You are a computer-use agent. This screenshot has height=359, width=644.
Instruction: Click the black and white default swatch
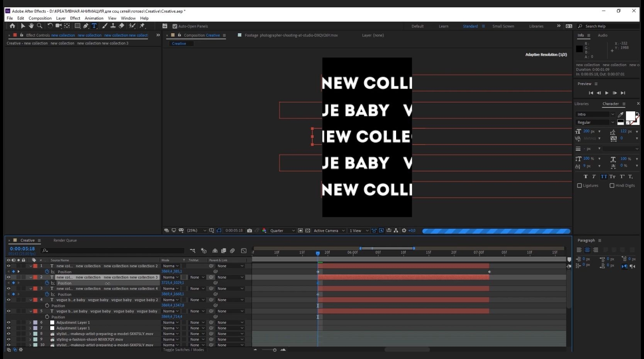(x=620, y=122)
